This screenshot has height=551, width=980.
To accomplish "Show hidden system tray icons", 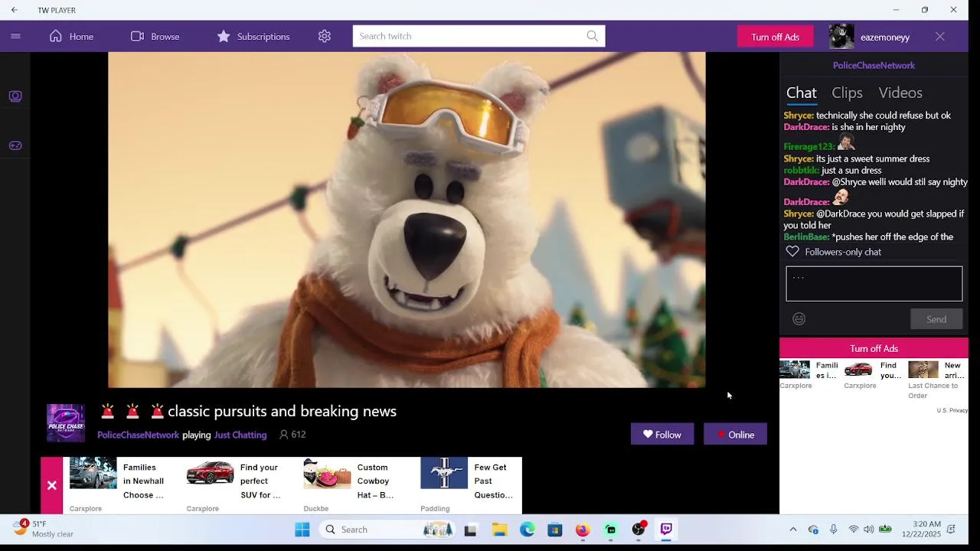I will point(793,530).
